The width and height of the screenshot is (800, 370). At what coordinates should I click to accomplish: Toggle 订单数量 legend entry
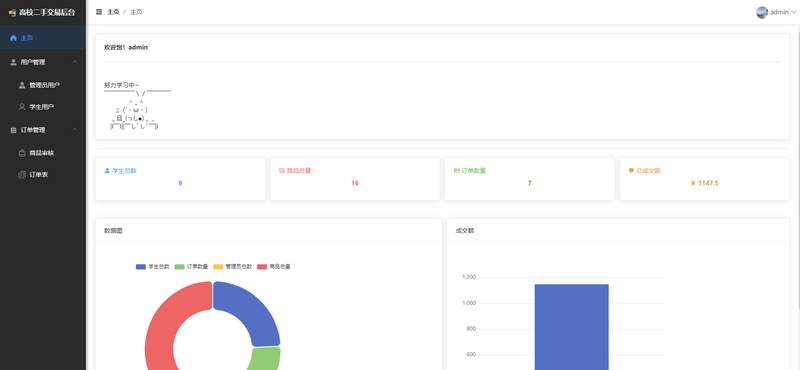pos(191,267)
